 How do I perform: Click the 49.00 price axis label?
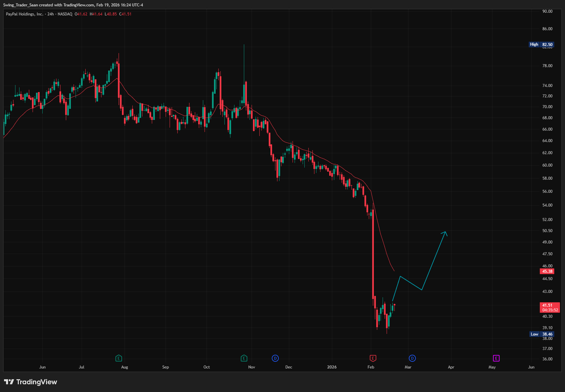click(547, 242)
